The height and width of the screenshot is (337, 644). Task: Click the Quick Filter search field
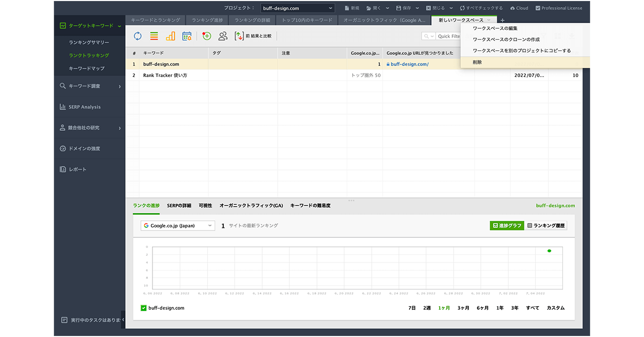click(447, 36)
